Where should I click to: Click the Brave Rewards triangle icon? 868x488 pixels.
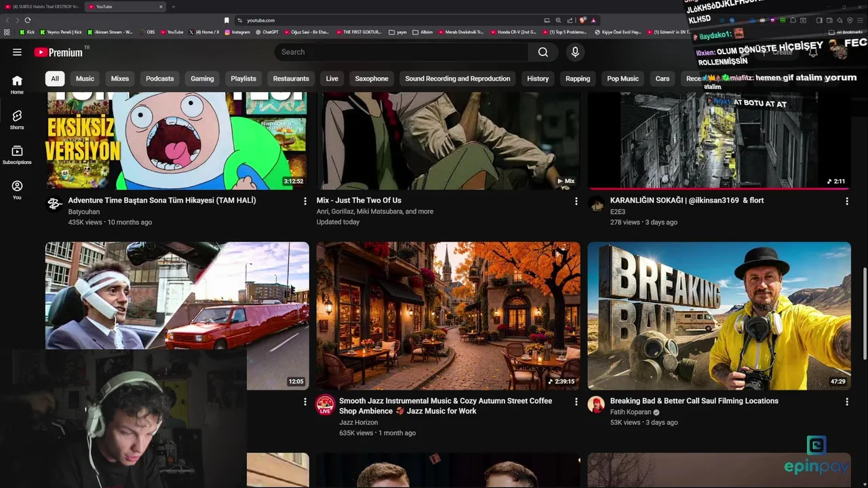[x=593, y=20]
